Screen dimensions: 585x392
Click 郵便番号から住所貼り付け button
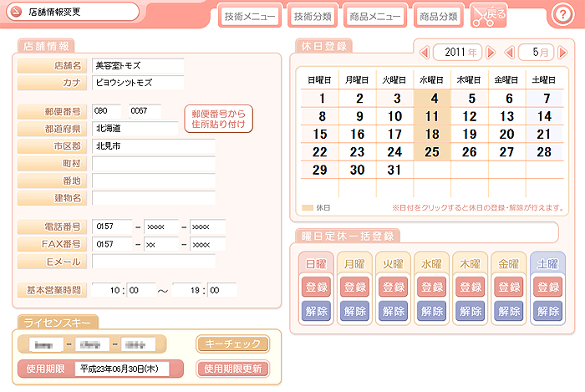(x=218, y=119)
